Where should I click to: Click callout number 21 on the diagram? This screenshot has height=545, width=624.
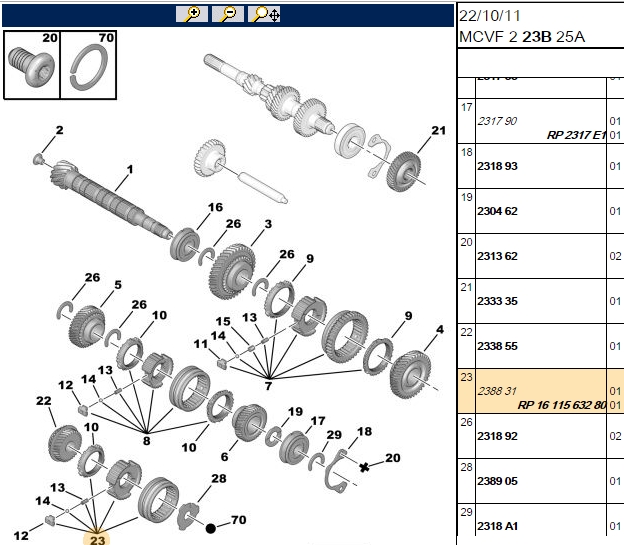click(x=439, y=131)
